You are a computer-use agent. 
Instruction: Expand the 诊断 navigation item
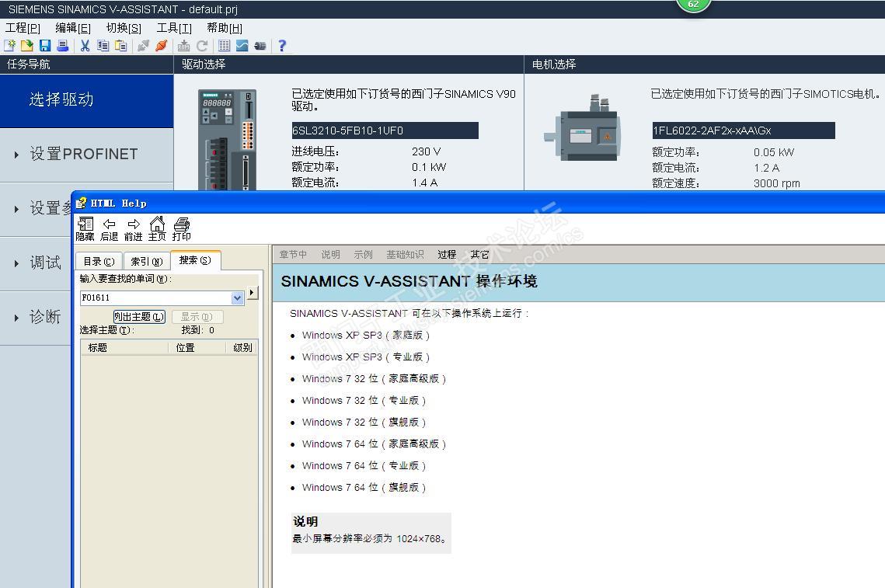36,317
